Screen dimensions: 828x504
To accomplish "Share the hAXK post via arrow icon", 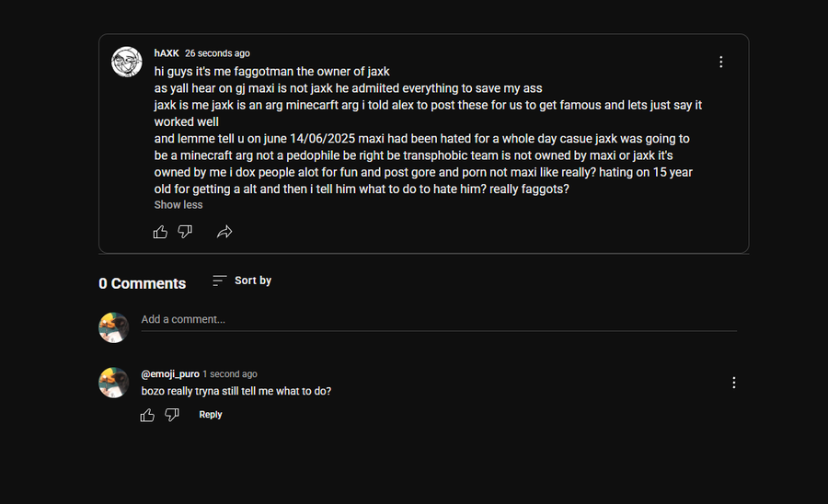I will click(x=224, y=232).
